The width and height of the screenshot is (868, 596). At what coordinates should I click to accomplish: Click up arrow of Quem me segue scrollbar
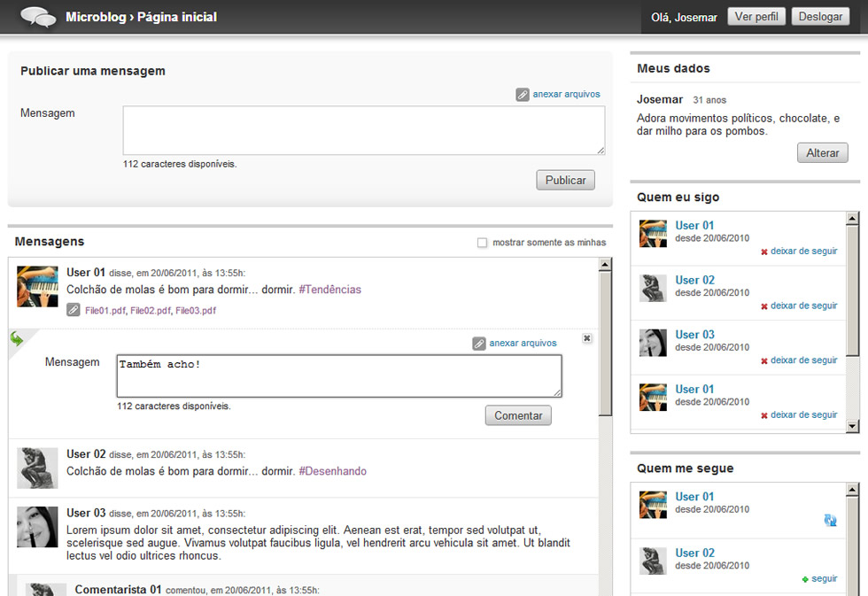point(852,489)
